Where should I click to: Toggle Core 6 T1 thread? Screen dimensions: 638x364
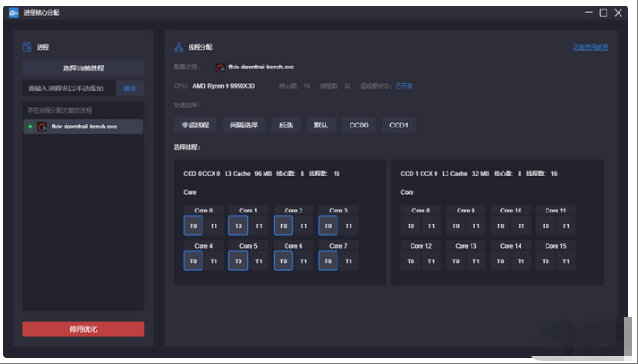303,261
